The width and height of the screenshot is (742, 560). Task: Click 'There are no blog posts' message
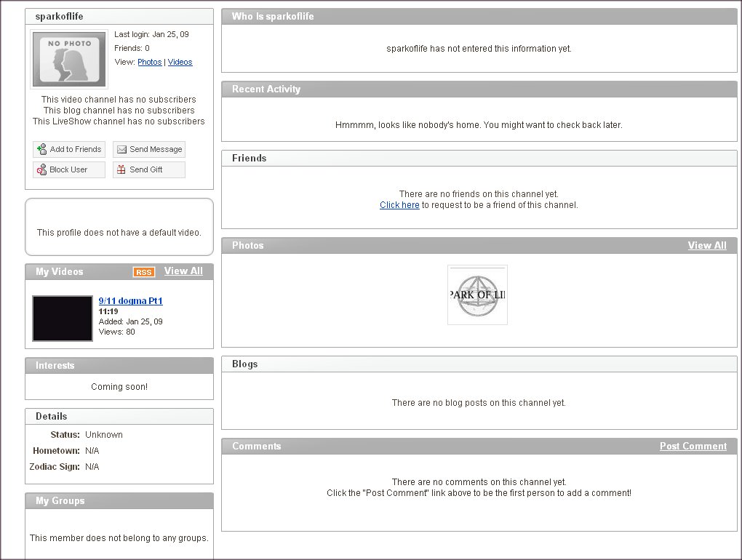coord(479,402)
